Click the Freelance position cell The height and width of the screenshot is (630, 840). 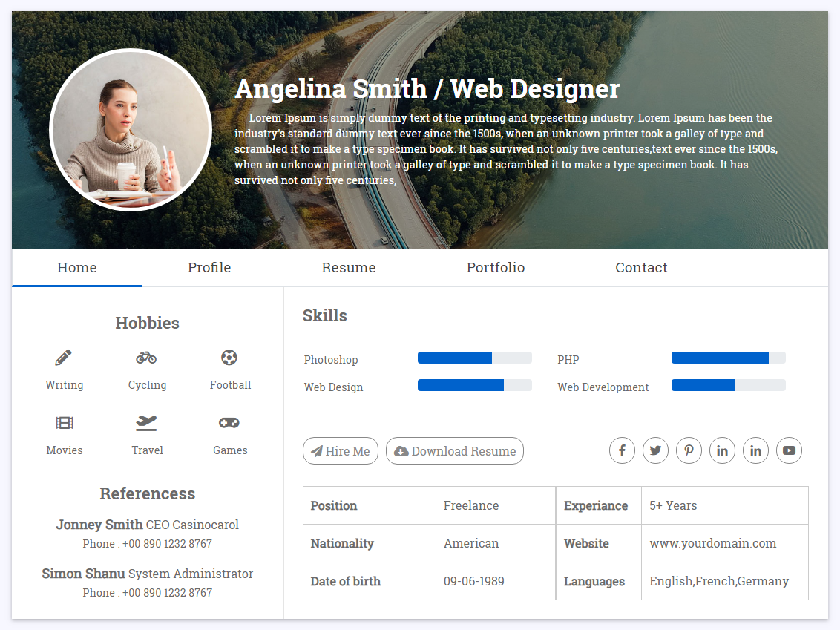[x=496, y=506]
